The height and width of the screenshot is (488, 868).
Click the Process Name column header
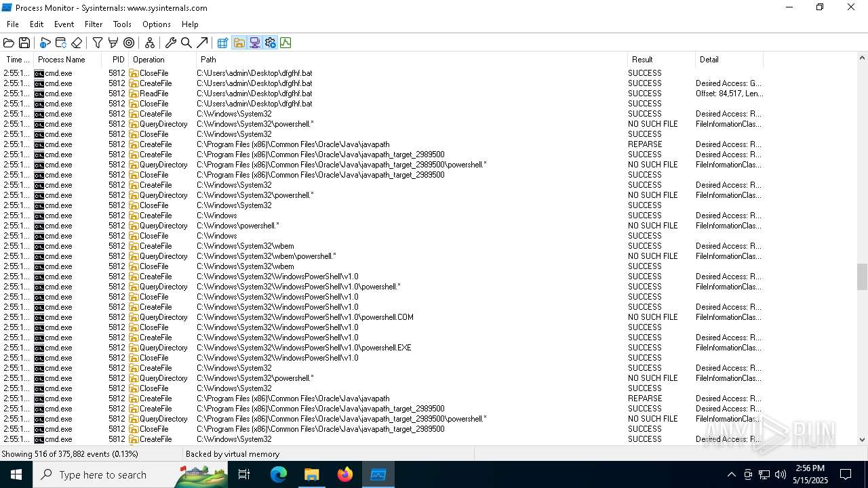68,60
